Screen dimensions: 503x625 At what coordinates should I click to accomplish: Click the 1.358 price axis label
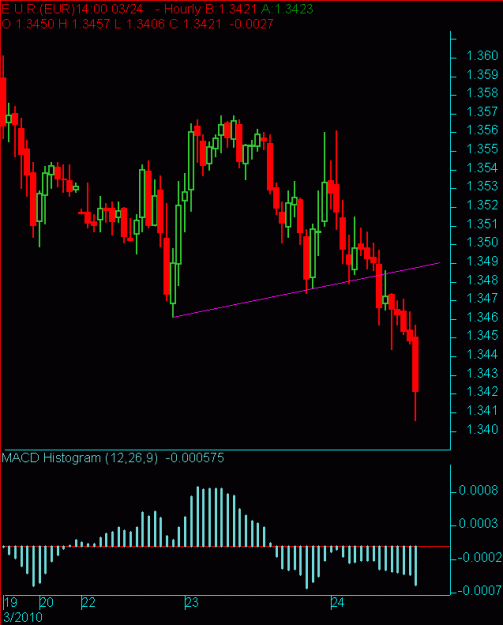point(482,92)
